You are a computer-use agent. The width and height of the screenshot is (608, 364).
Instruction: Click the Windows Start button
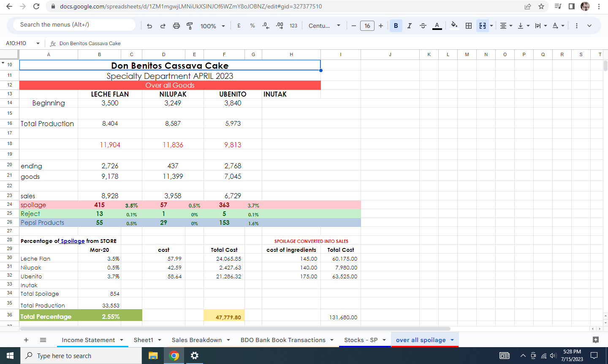[x=10, y=356]
